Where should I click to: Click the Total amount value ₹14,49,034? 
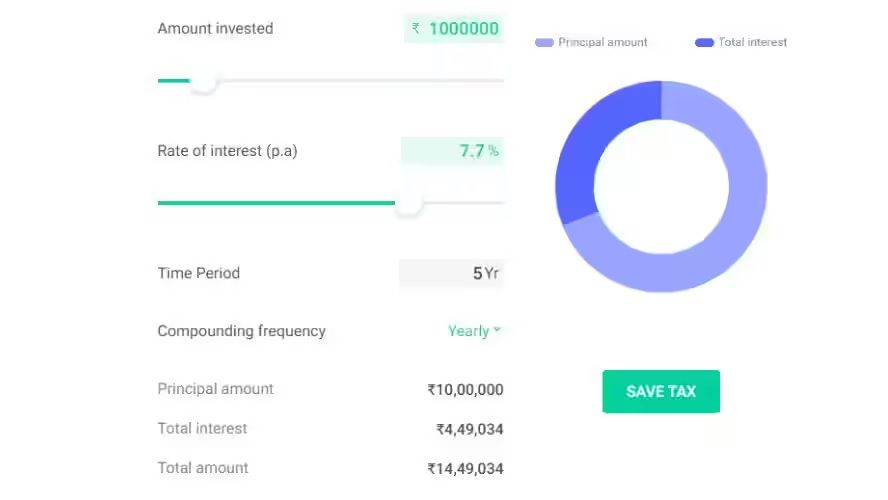pyautogui.click(x=465, y=468)
